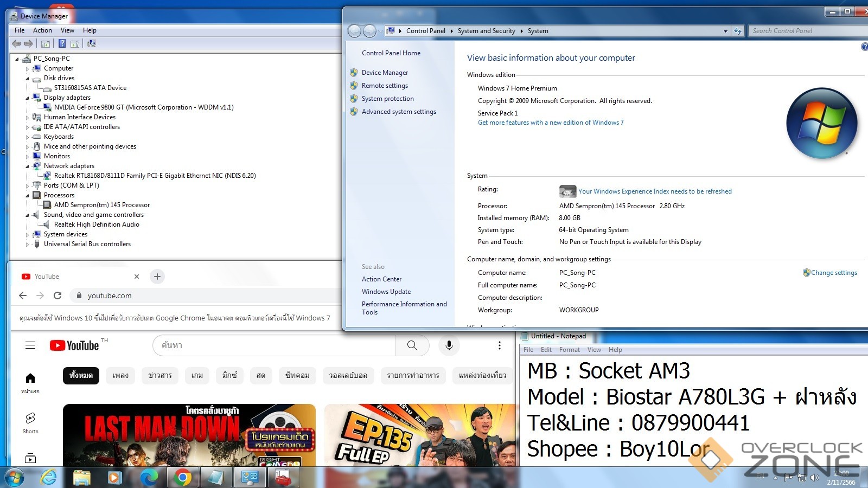Click the YouTube voice search microphone icon
The width and height of the screenshot is (868, 488).
[x=449, y=345]
